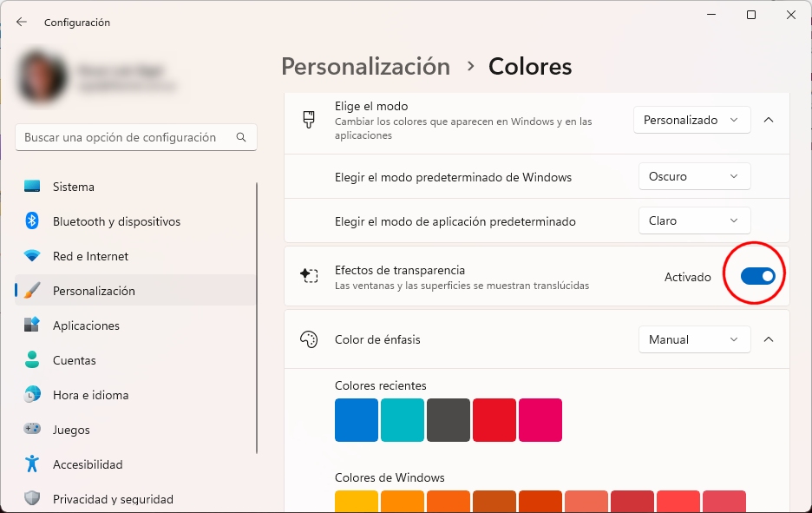
Task: Click the Colores breadcrumb title
Action: click(530, 66)
